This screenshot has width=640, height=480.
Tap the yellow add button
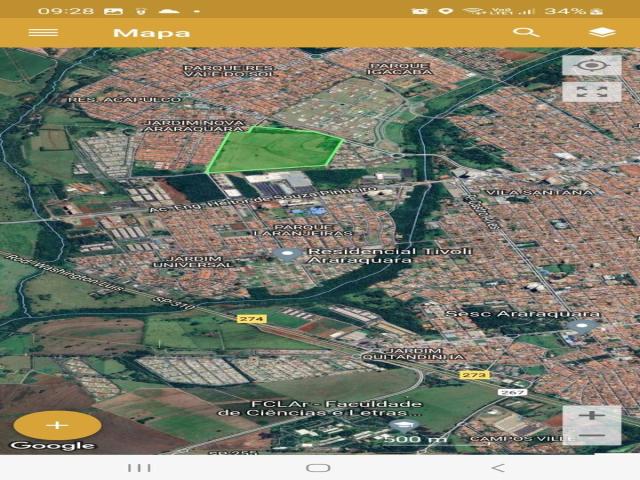(x=57, y=425)
